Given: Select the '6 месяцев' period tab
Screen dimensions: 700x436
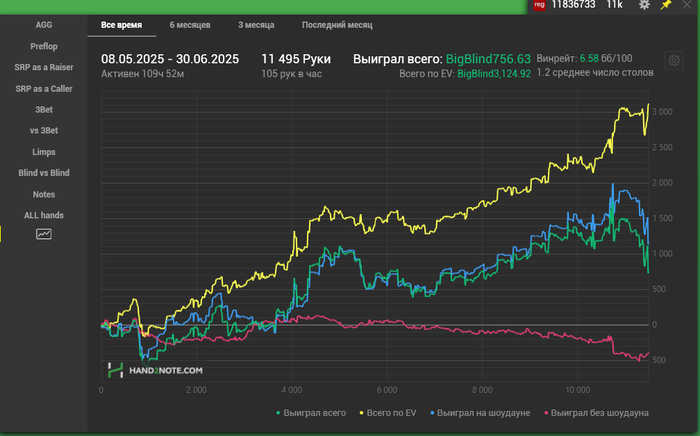Looking at the screenshot, I should [190, 24].
